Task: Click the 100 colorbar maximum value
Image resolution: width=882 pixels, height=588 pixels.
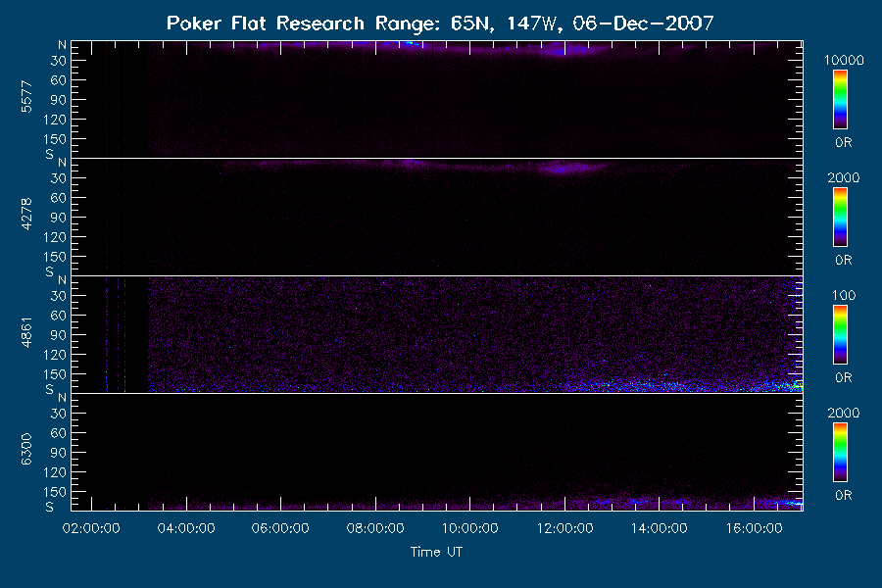Action: pyautogui.click(x=844, y=295)
